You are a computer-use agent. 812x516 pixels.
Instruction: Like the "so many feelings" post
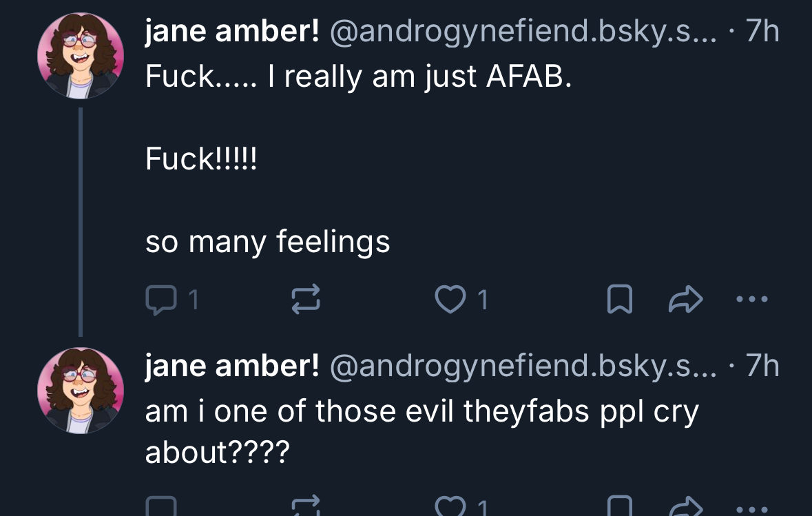[448, 300]
